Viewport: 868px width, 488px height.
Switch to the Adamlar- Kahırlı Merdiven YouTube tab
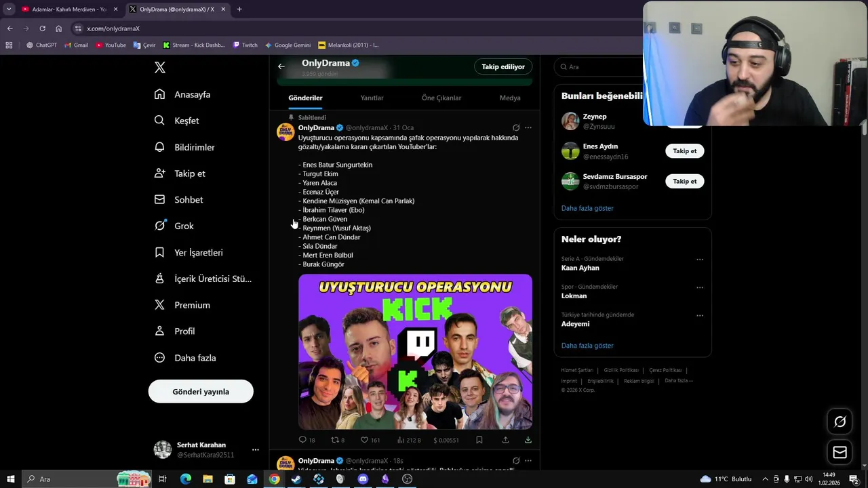pyautogui.click(x=70, y=9)
